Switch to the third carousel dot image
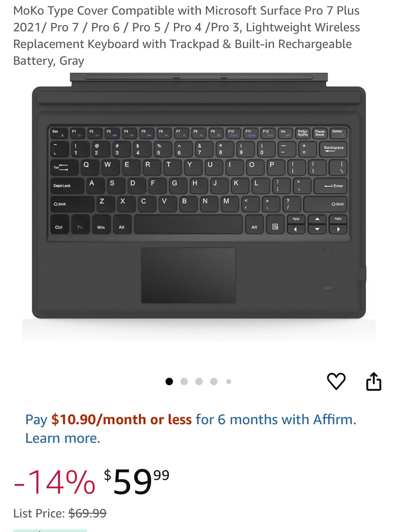This screenshot has width=398, height=532. tap(199, 382)
